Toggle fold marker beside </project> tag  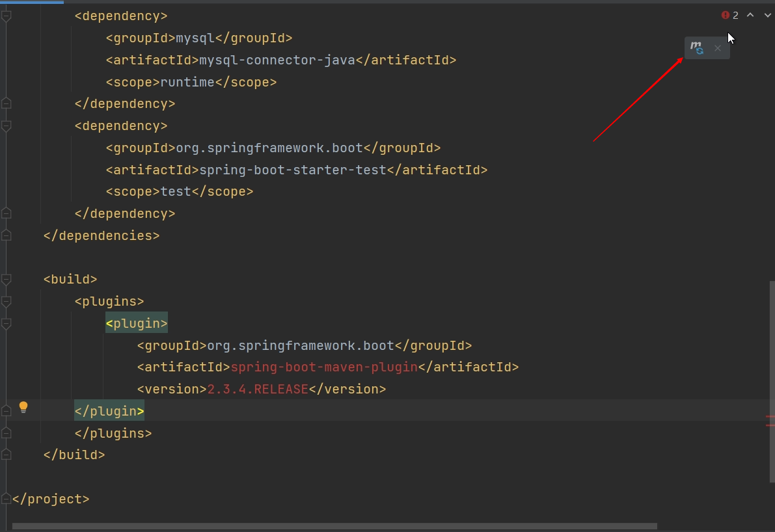[x=7, y=499]
